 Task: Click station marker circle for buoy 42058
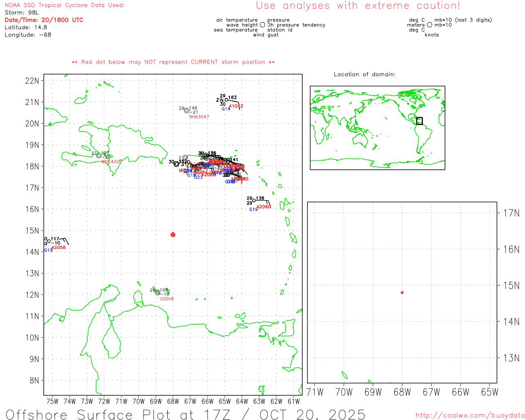pos(49,241)
